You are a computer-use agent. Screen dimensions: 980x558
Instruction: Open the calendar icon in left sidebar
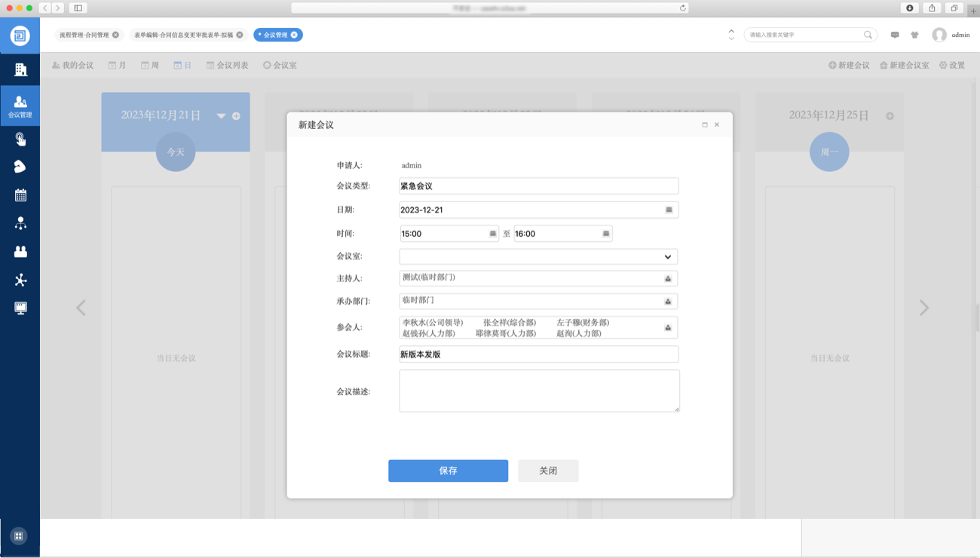20,195
